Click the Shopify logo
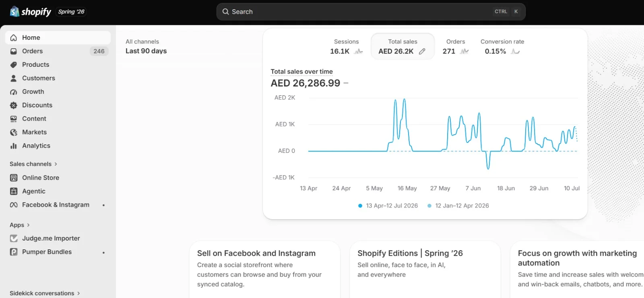The width and height of the screenshot is (644, 298). (x=31, y=12)
